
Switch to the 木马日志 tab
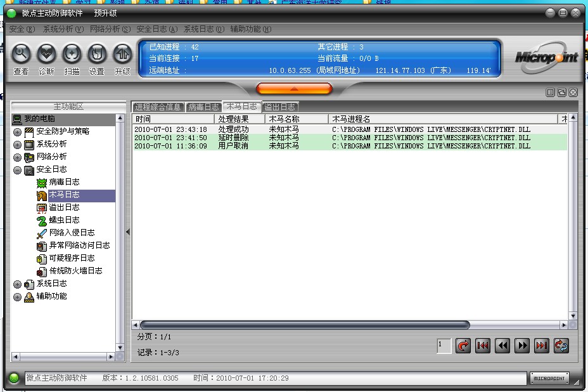tap(242, 107)
